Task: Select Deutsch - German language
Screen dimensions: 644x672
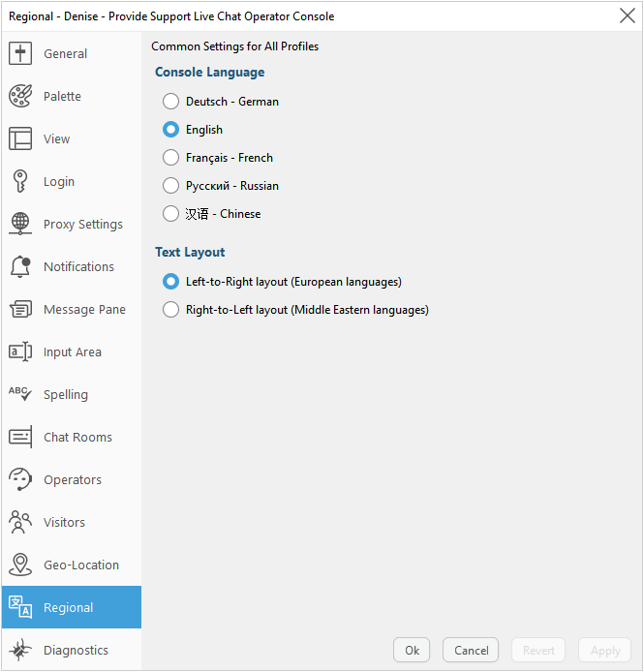Action: point(221,102)
